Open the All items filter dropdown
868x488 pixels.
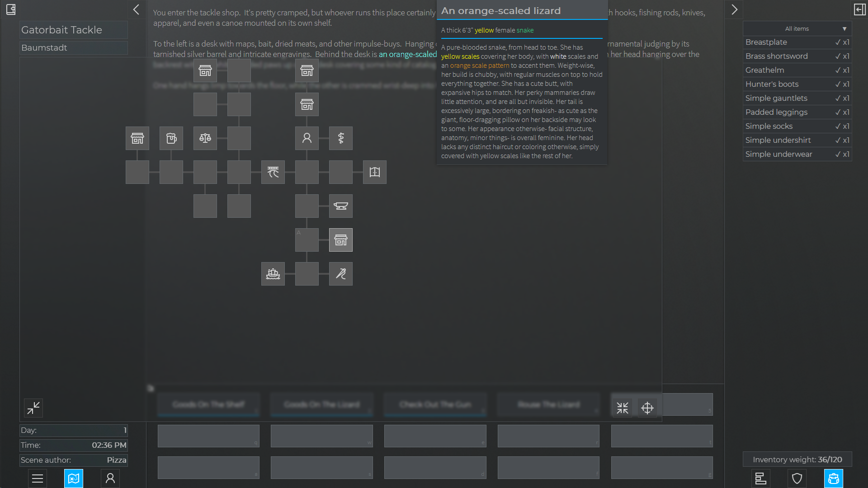point(797,28)
